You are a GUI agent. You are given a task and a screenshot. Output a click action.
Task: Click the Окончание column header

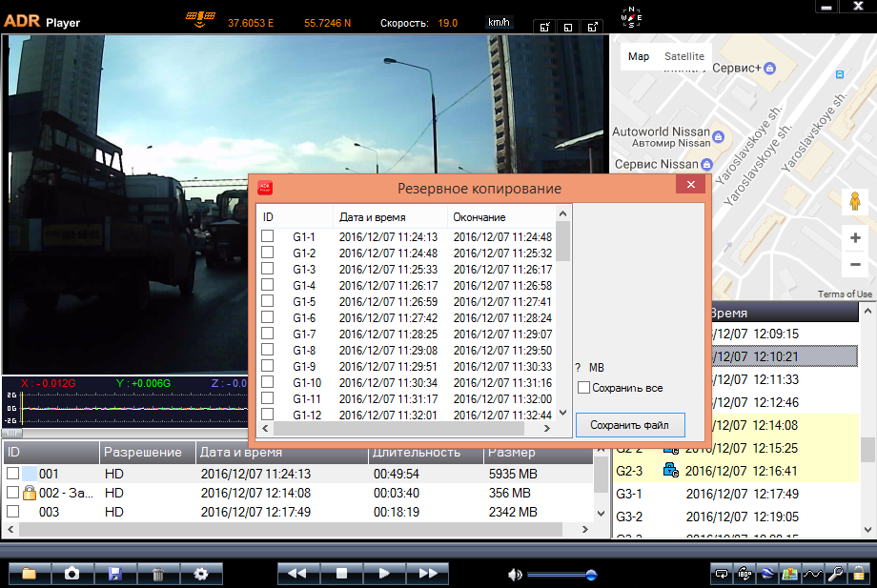coord(501,217)
